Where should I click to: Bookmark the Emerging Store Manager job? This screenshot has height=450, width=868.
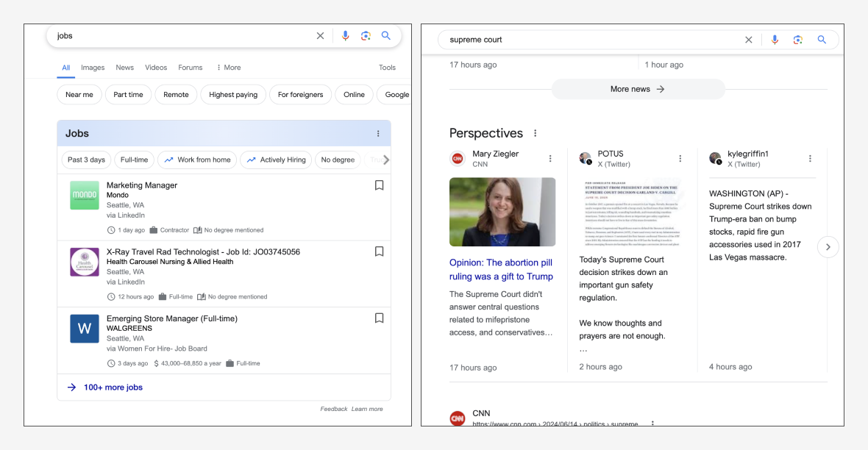pyautogui.click(x=379, y=318)
